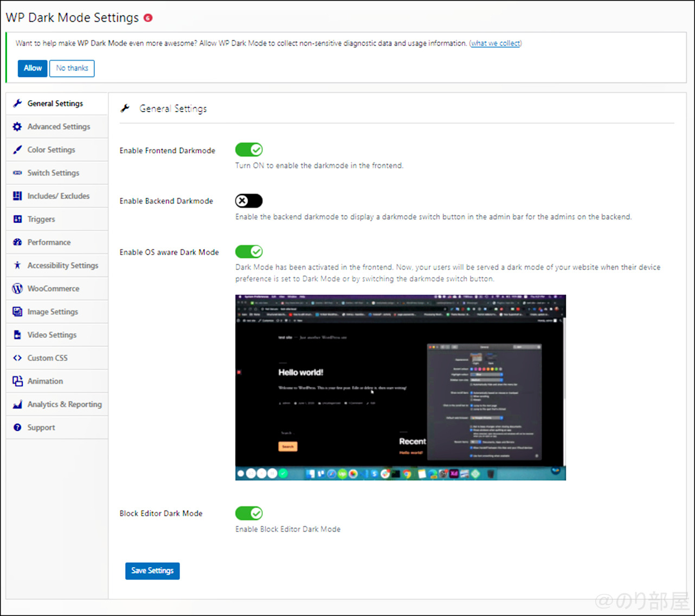The image size is (695, 616).
Task: Select Video Settings tab
Action: click(x=57, y=335)
